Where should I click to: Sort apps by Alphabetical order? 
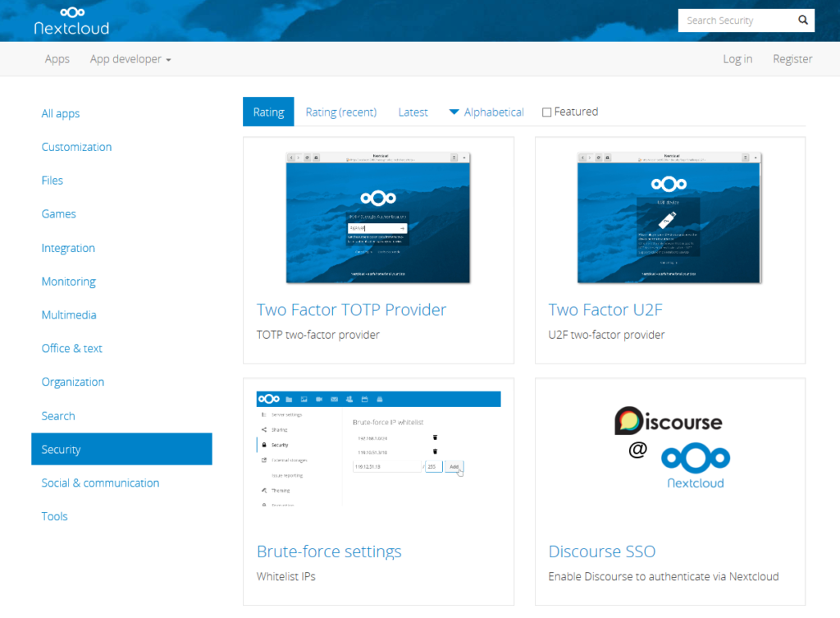[x=486, y=112]
